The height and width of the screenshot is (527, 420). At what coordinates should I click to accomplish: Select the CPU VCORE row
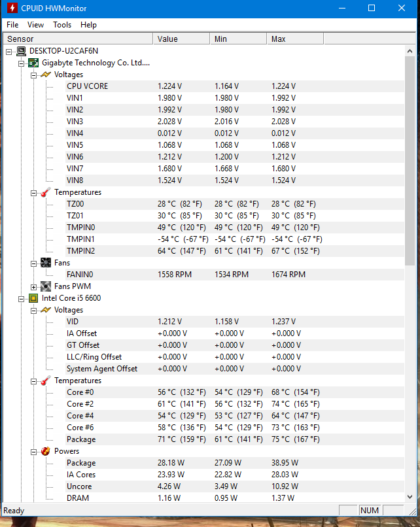(235, 86)
